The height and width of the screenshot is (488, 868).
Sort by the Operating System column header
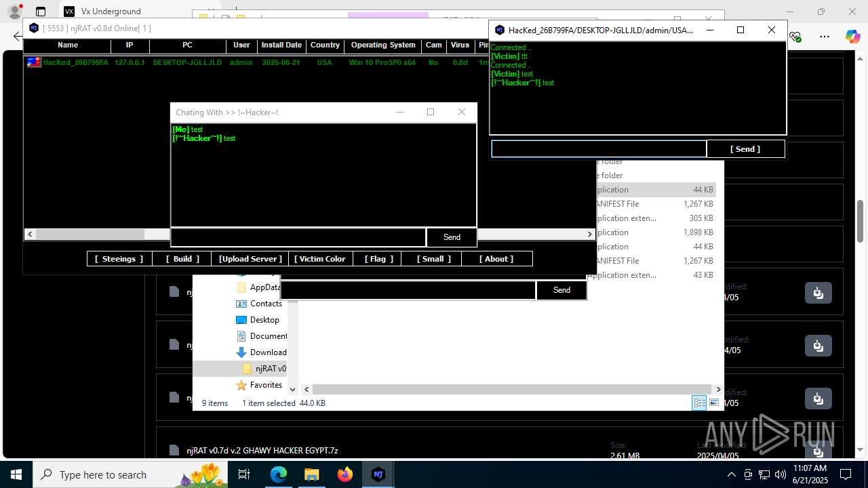tap(383, 45)
